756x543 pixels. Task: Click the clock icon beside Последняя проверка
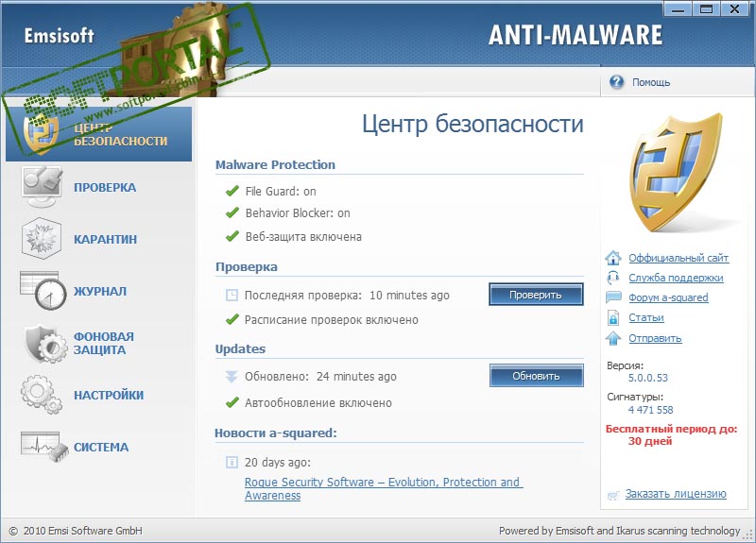[232, 295]
